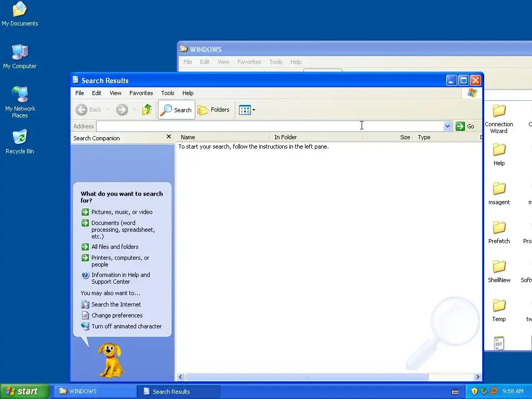532x399 pixels.
Task: Sort results by Type column
Action: [x=445, y=137]
